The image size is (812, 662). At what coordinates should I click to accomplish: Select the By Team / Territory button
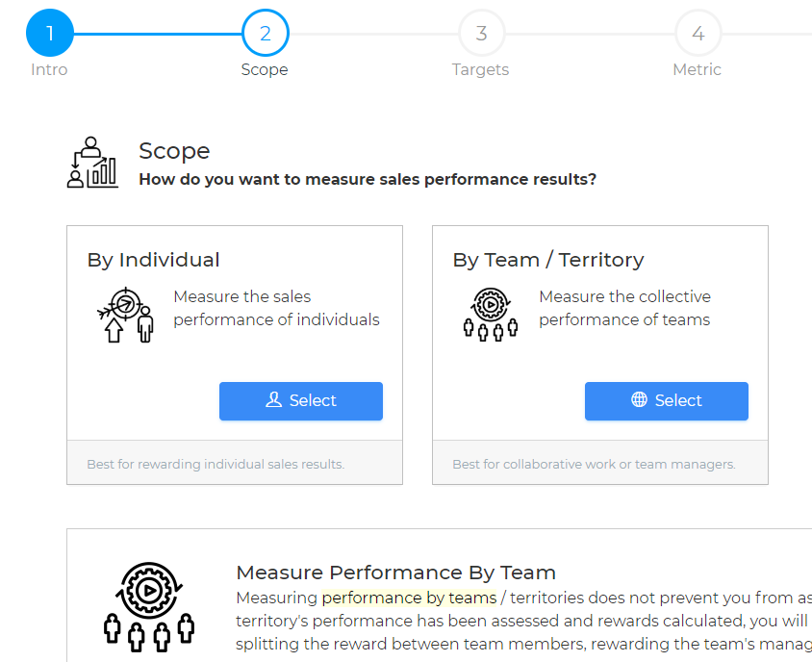[667, 401]
